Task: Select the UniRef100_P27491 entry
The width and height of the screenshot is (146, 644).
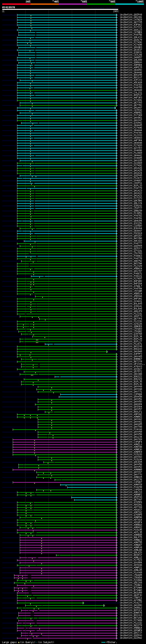Action: (131, 100)
